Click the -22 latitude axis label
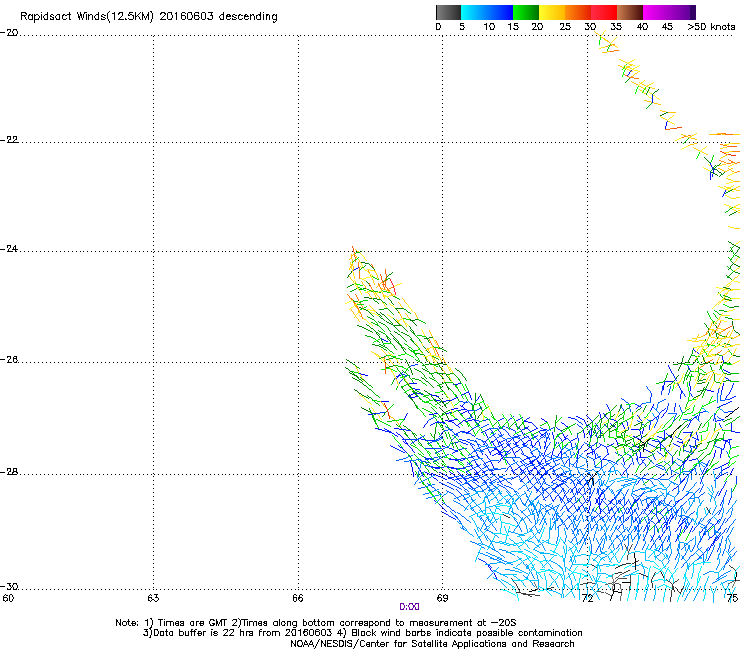 pyautogui.click(x=9, y=140)
